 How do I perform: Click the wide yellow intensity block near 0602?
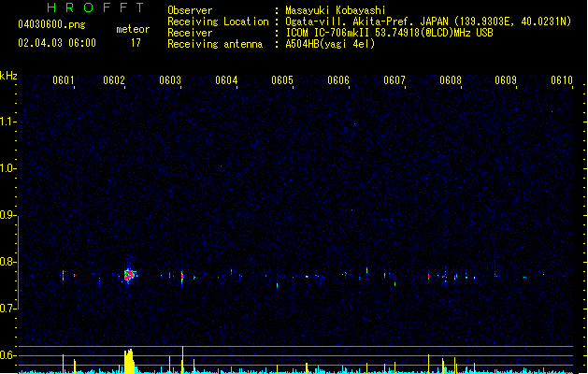[129, 361]
